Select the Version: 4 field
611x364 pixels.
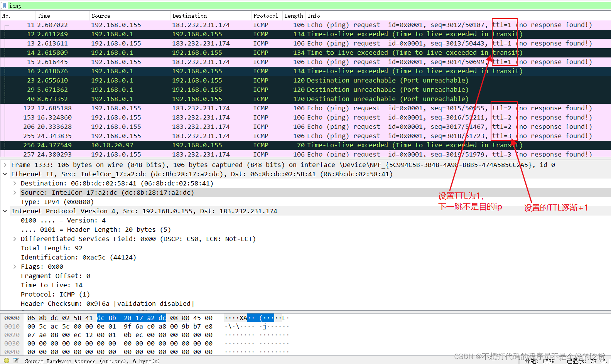pos(63,220)
